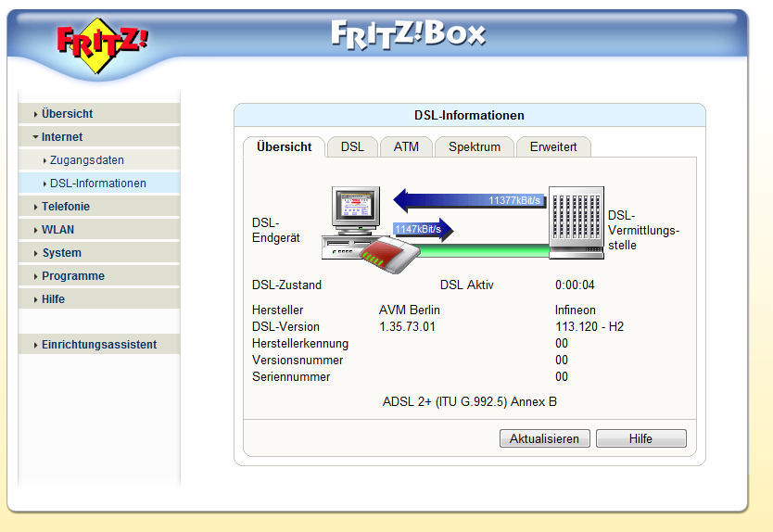
Task: Click the red FRITZ!Box router icon
Action: [389, 254]
